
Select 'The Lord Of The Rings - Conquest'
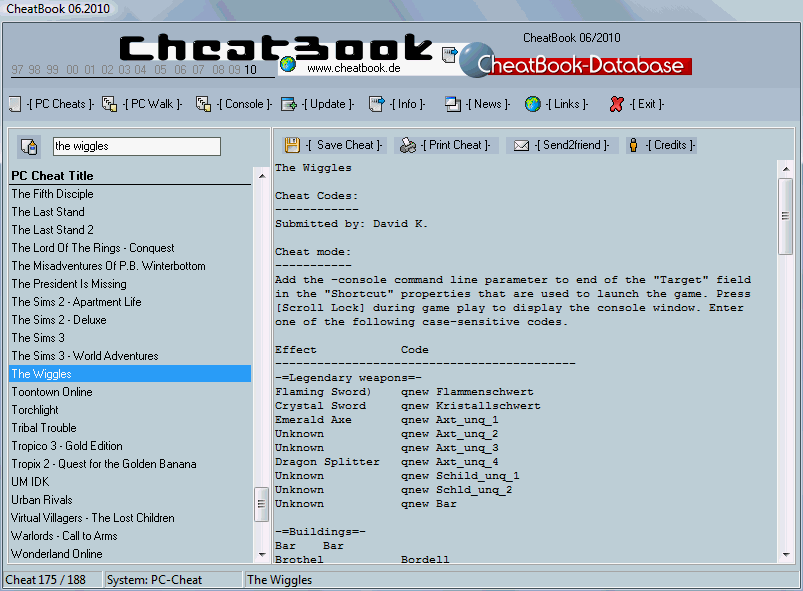pyautogui.click(x=93, y=248)
